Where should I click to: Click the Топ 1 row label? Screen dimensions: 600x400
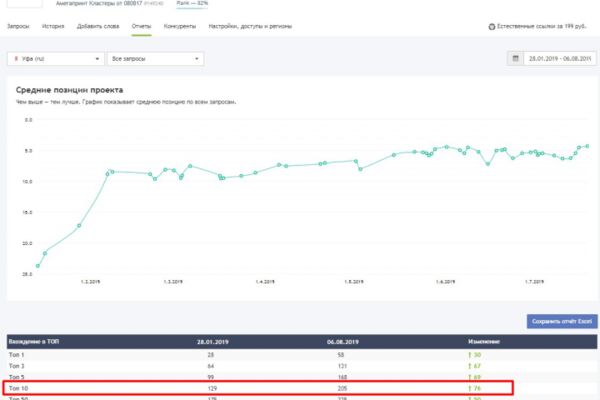(16, 355)
